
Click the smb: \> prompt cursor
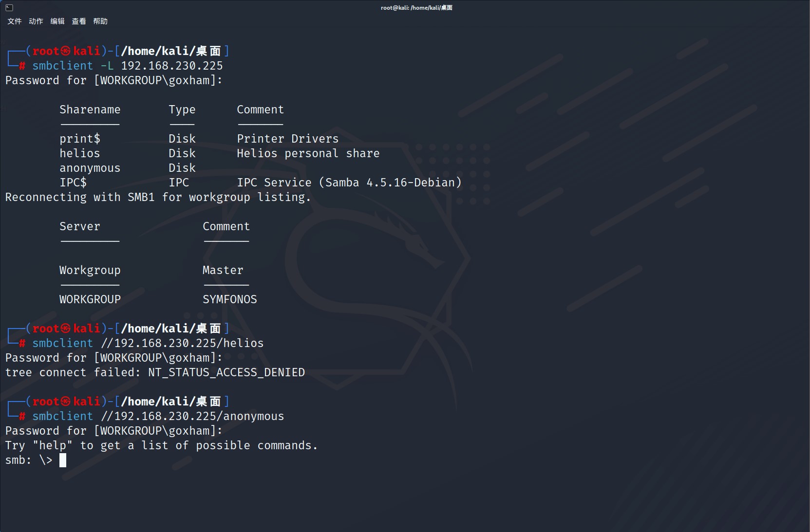[63, 460]
